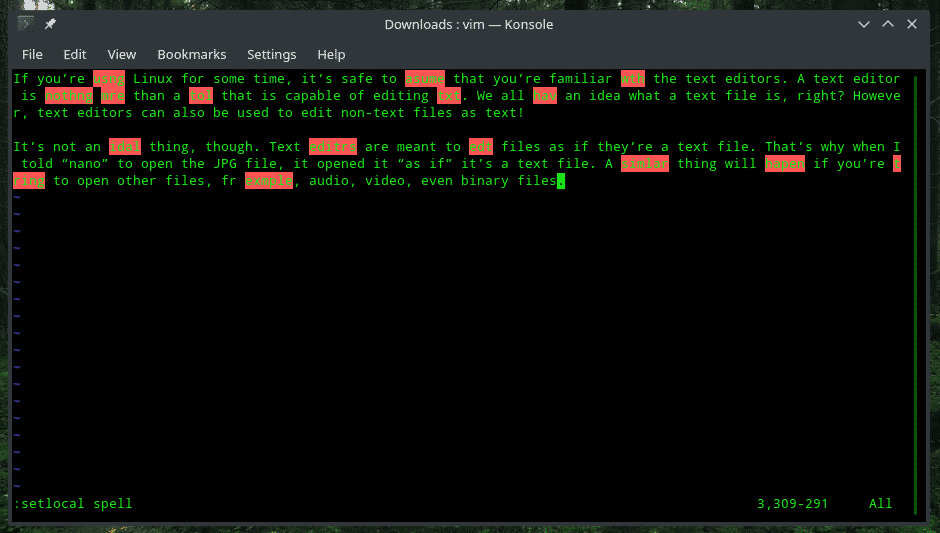Click the "All" scroll indicator in status line
Screen dimensions: 940x533
pos(880,503)
